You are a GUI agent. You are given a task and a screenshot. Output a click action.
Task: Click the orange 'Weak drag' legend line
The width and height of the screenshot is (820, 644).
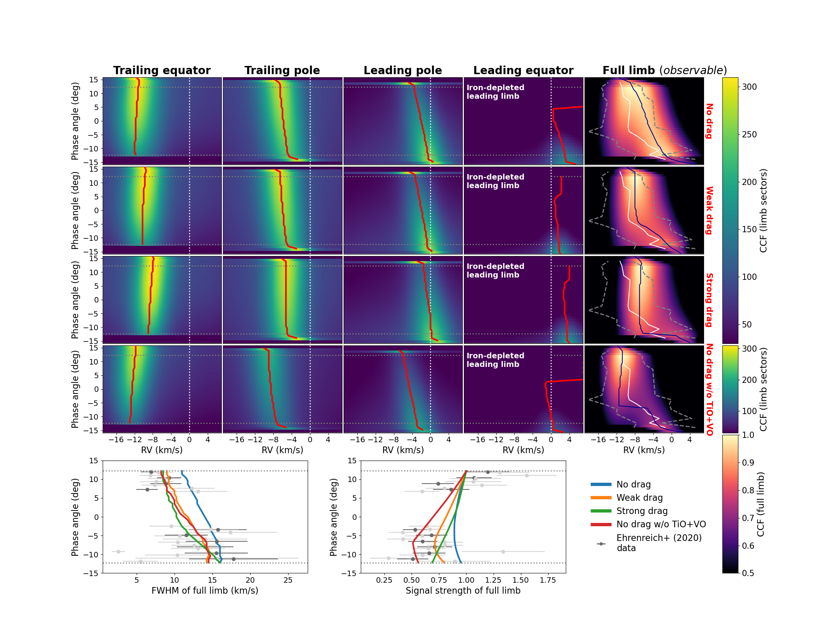(601, 498)
